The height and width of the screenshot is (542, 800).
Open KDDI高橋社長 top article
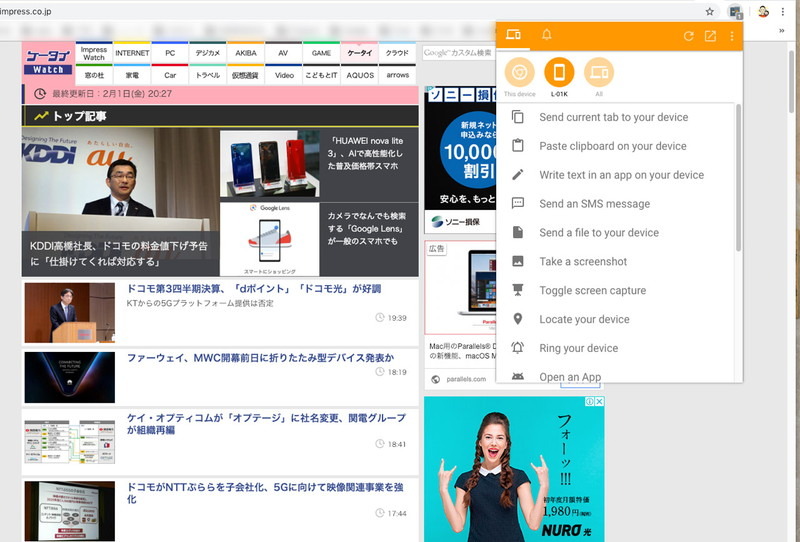click(120, 202)
